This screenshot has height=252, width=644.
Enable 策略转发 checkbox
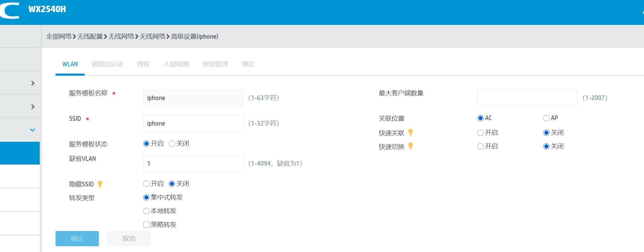(x=146, y=225)
